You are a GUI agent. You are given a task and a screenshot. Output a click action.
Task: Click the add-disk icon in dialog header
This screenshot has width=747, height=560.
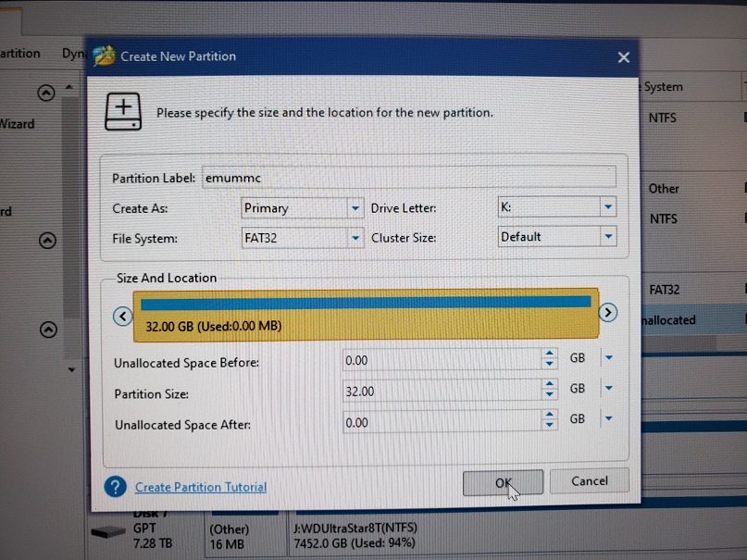pos(123,111)
